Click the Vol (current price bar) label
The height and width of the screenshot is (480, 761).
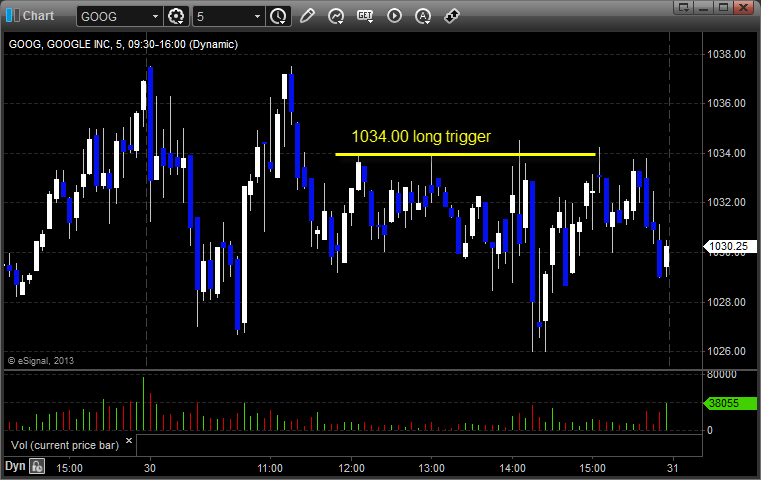click(65, 445)
